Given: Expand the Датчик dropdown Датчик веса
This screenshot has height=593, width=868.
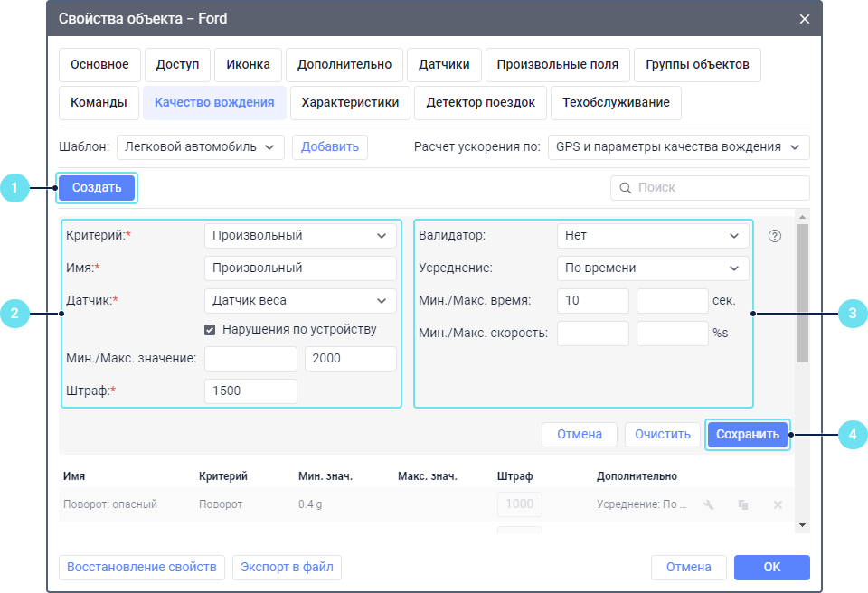Looking at the screenshot, I should (x=300, y=301).
